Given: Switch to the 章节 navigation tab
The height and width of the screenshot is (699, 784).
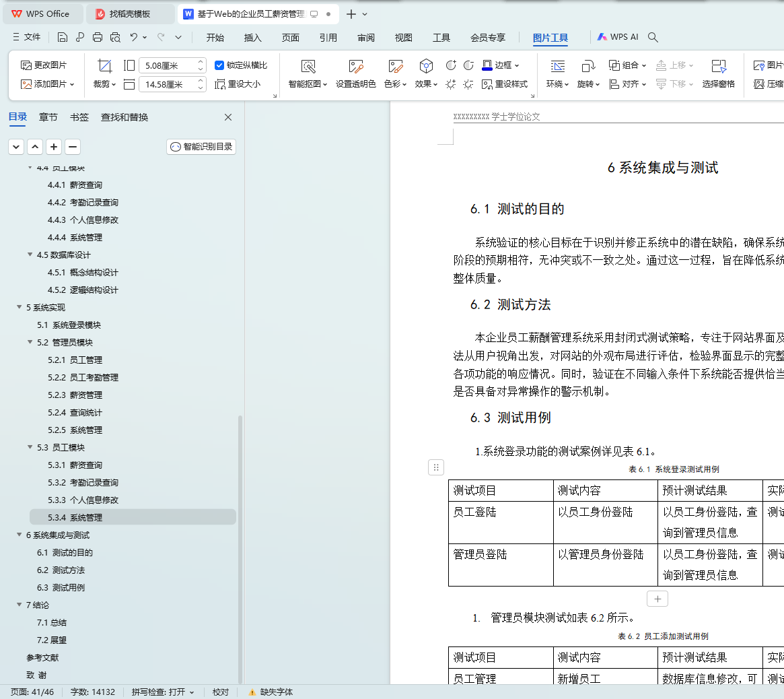Looking at the screenshot, I should [x=48, y=117].
